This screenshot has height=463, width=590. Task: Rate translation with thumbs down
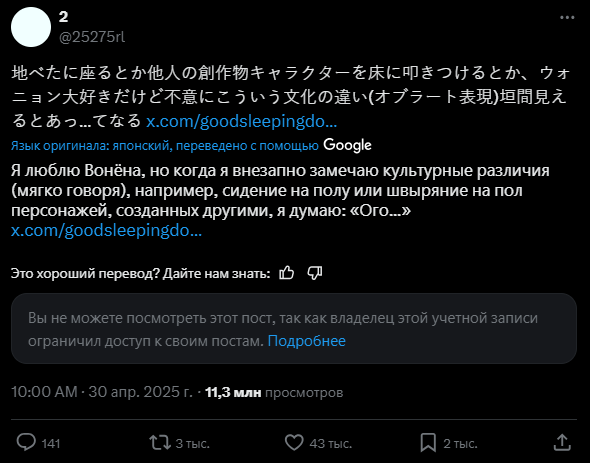(x=315, y=273)
